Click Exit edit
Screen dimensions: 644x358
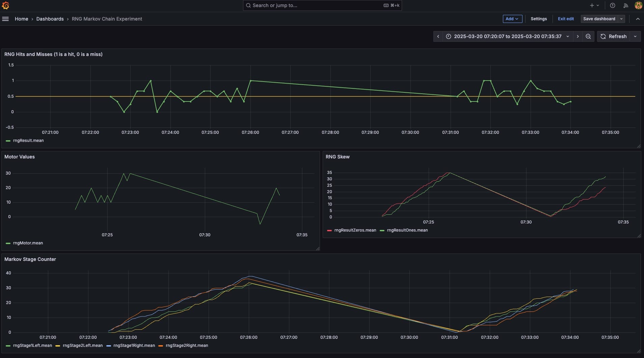[x=566, y=19]
